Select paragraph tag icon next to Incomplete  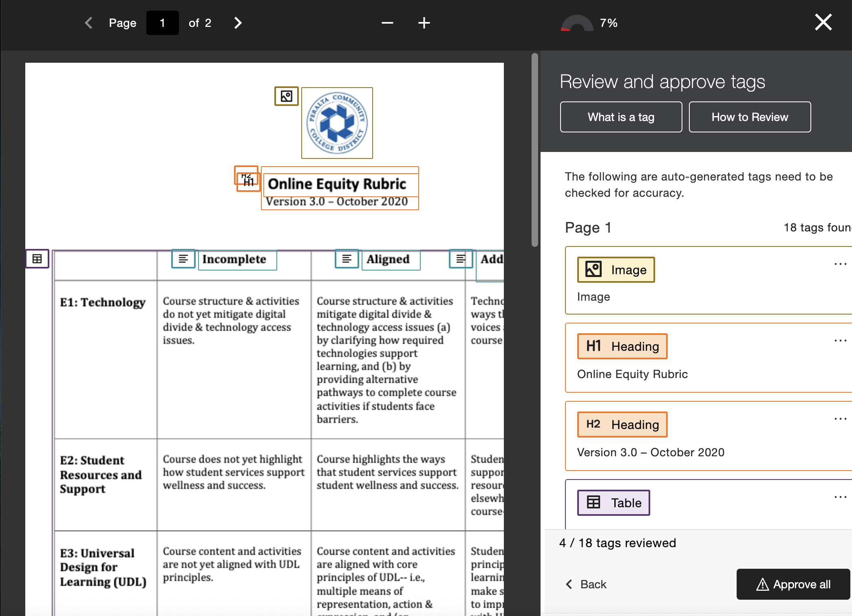[x=183, y=259]
